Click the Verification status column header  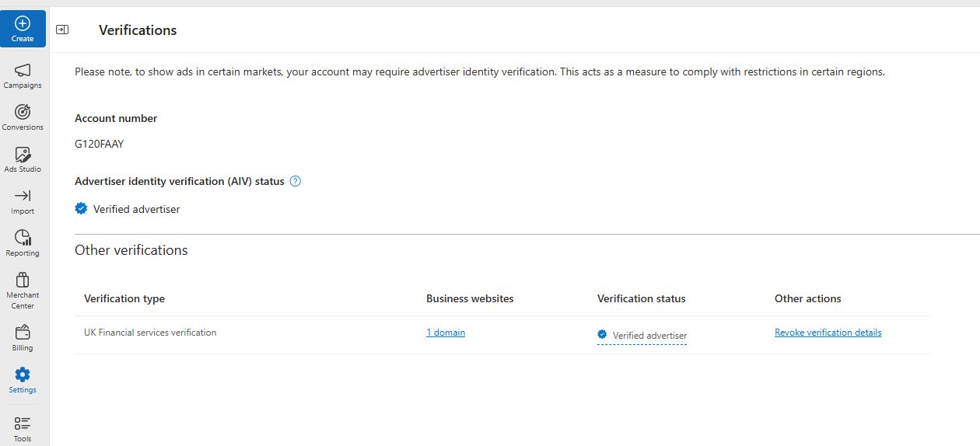(x=641, y=298)
